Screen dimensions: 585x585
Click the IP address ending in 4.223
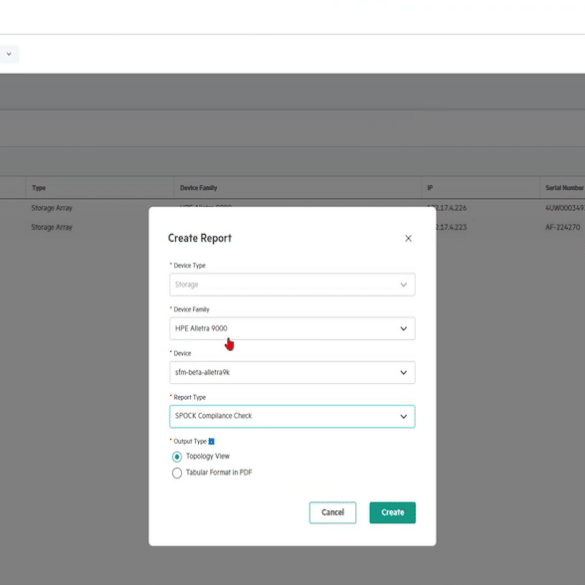(451, 227)
